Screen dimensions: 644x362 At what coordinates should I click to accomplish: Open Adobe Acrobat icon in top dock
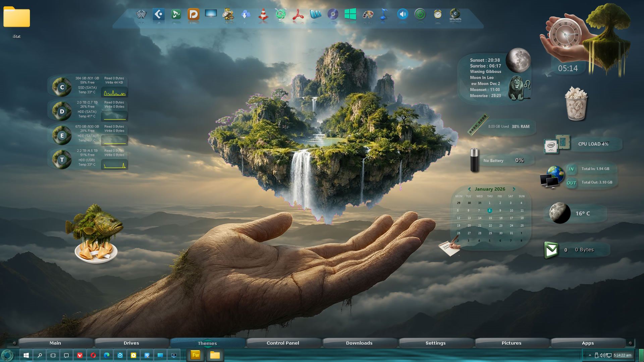tap(298, 14)
